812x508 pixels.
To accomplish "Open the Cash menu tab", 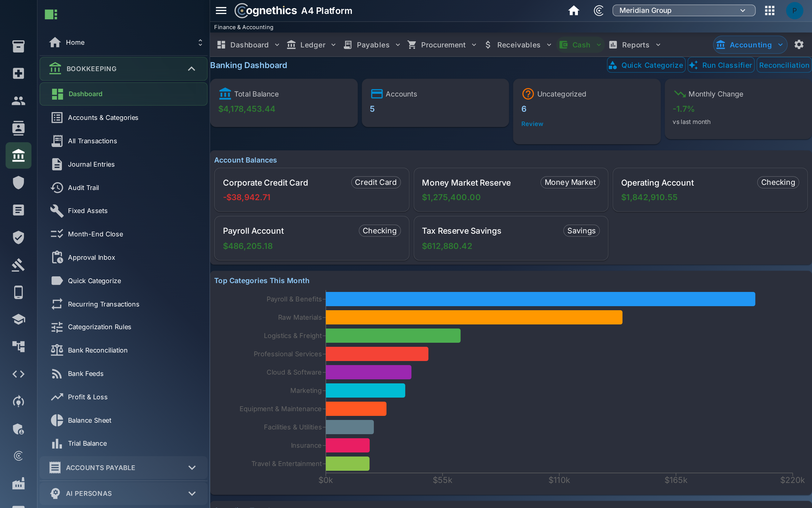I will pos(581,45).
